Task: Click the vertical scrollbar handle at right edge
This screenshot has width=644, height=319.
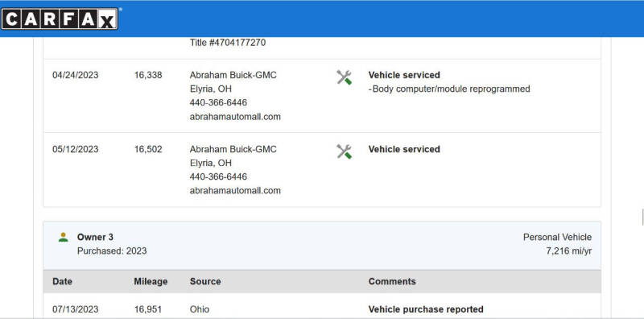Action: pyautogui.click(x=642, y=217)
